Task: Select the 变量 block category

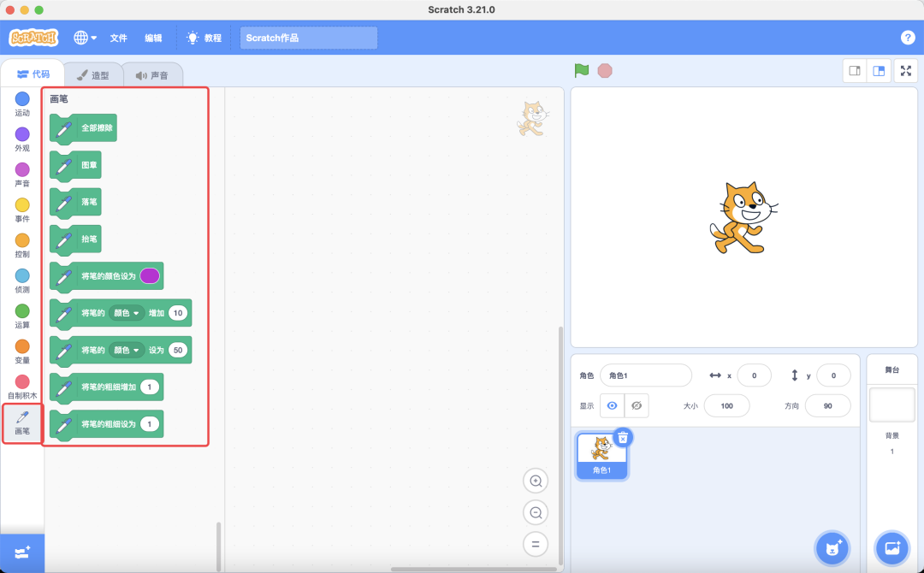Action: [x=22, y=351]
